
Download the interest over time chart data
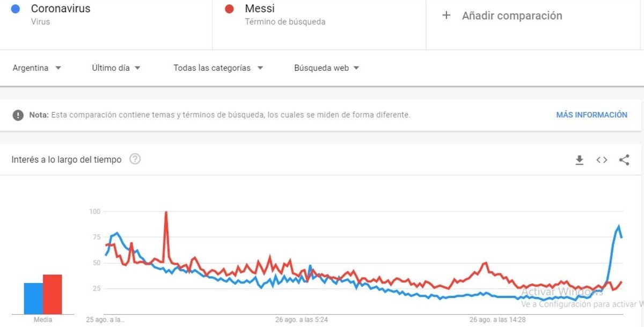click(x=579, y=160)
